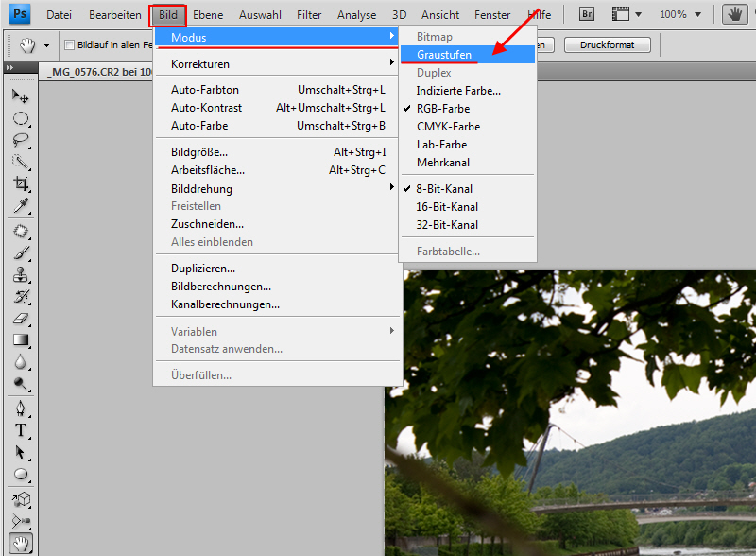Open the Filter menu
This screenshot has height=556, width=756.
308,15
